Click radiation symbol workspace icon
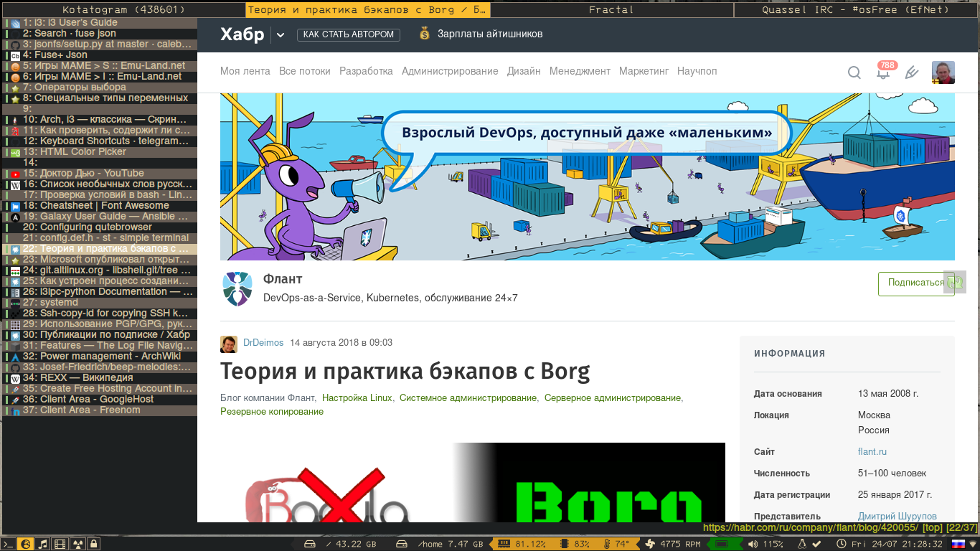This screenshot has height=551, width=980. [77, 544]
